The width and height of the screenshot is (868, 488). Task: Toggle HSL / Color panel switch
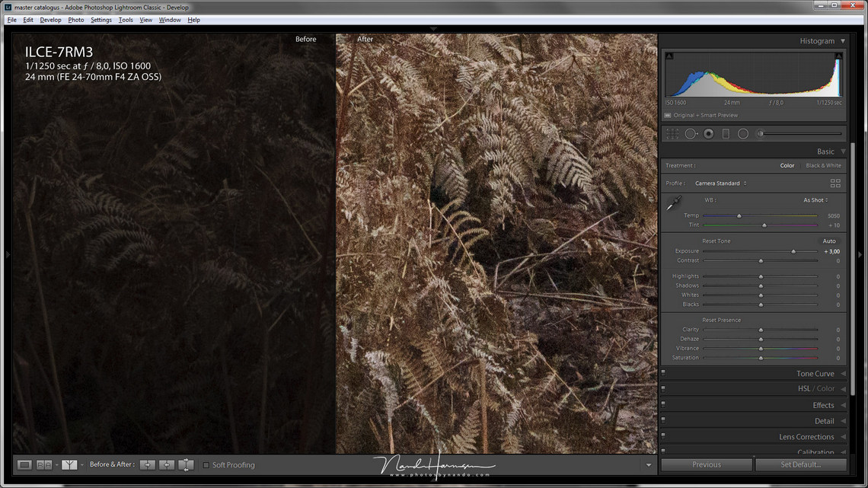pos(663,388)
